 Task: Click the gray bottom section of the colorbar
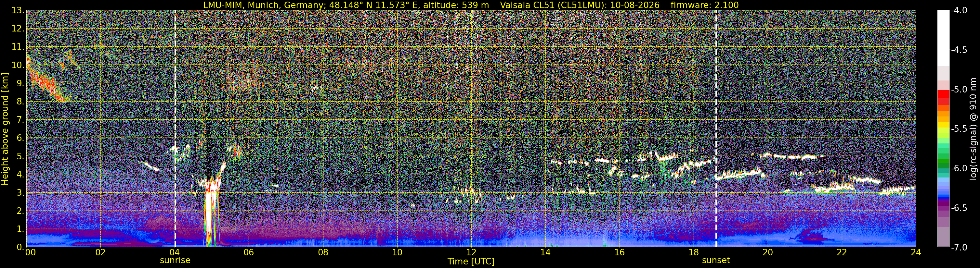pos(944,237)
